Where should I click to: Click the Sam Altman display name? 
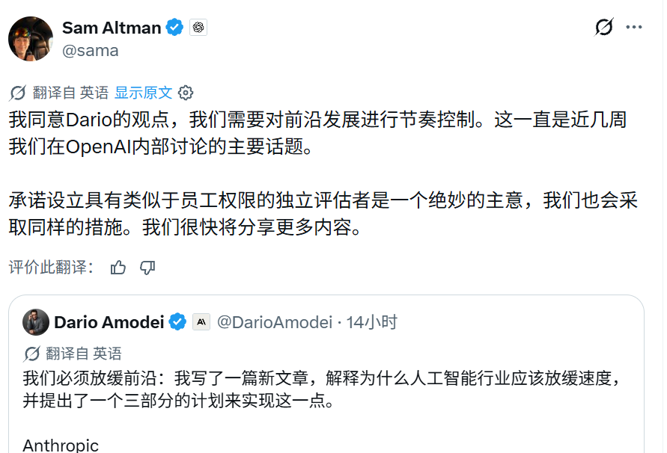[111, 28]
